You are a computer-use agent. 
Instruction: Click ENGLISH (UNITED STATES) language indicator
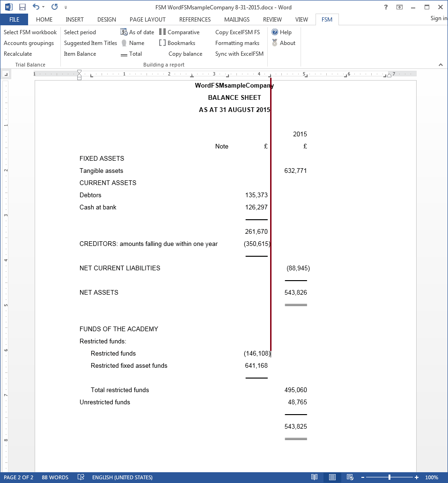click(x=122, y=477)
